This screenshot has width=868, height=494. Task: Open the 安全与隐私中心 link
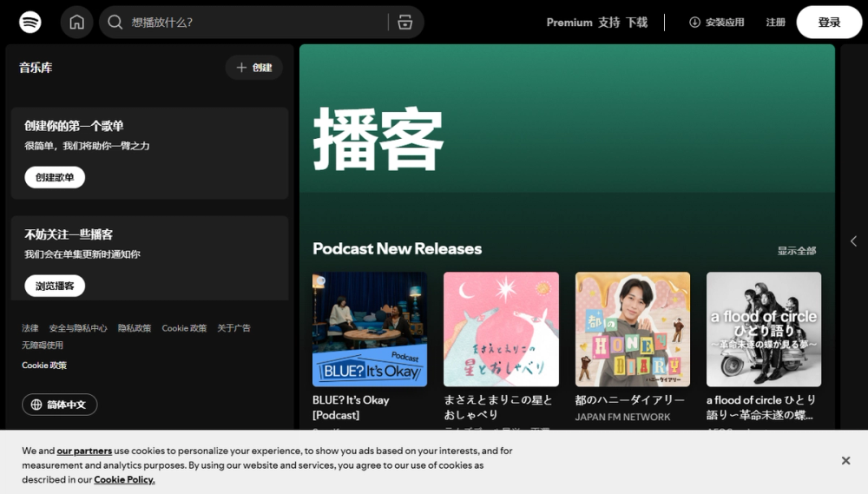[x=78, y=328]
